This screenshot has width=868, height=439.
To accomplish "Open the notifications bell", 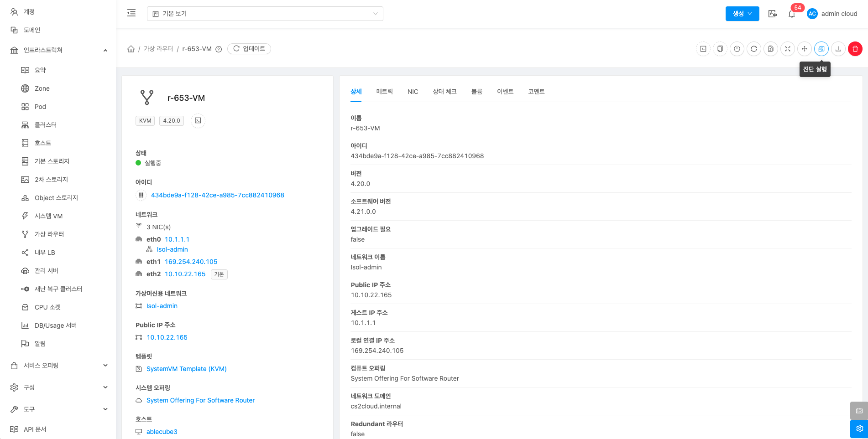I will [x=792, y=14].
